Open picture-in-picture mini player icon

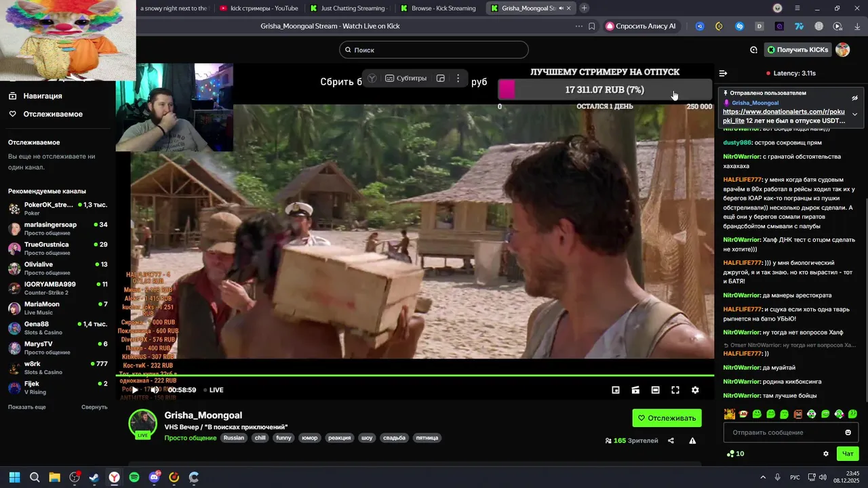click(616, 390)
